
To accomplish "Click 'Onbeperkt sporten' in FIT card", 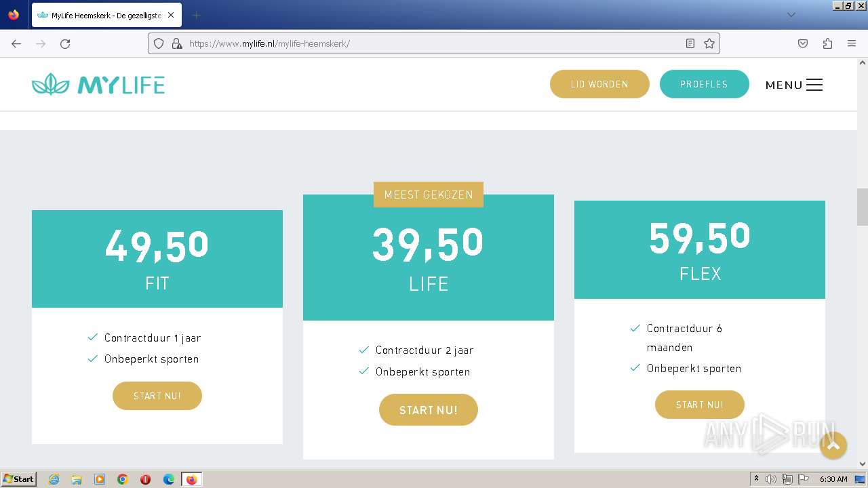I will [152, 359].
